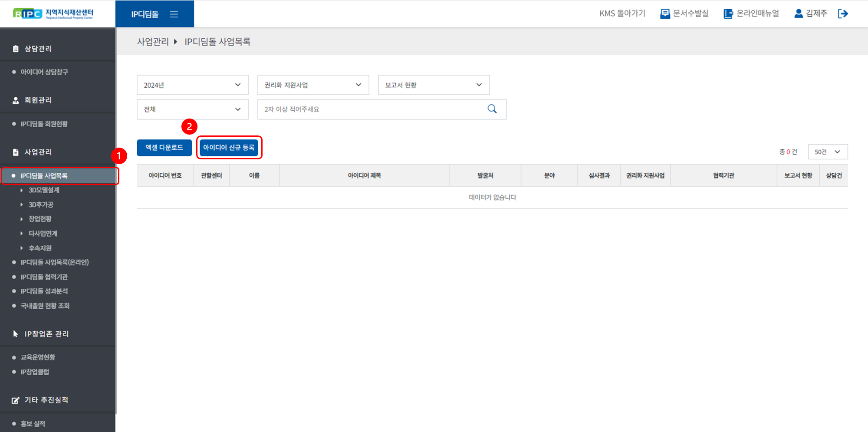
Task: Click the search magnifier icon
Action: coord(492,109)
